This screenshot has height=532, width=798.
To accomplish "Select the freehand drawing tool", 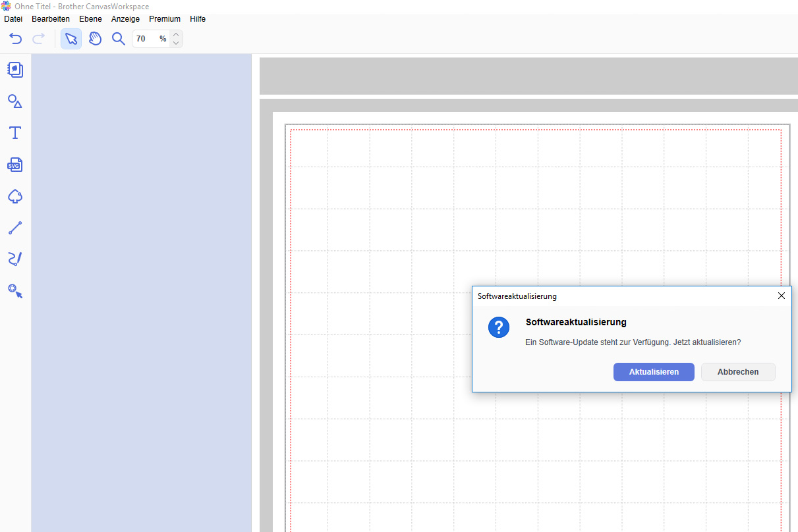I will point(15,259).
